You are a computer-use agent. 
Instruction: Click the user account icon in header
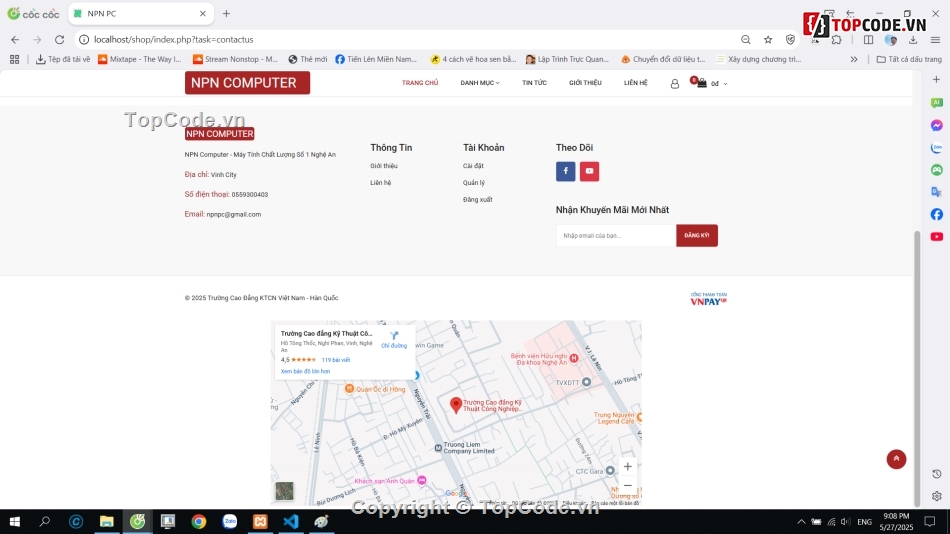click(674, 84)
